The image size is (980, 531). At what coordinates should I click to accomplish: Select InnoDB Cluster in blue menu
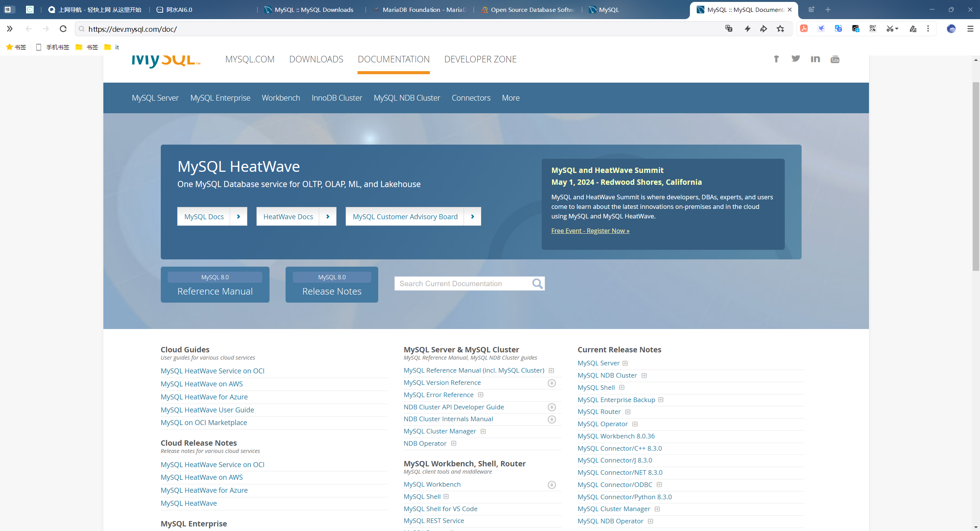pos(337,98)
